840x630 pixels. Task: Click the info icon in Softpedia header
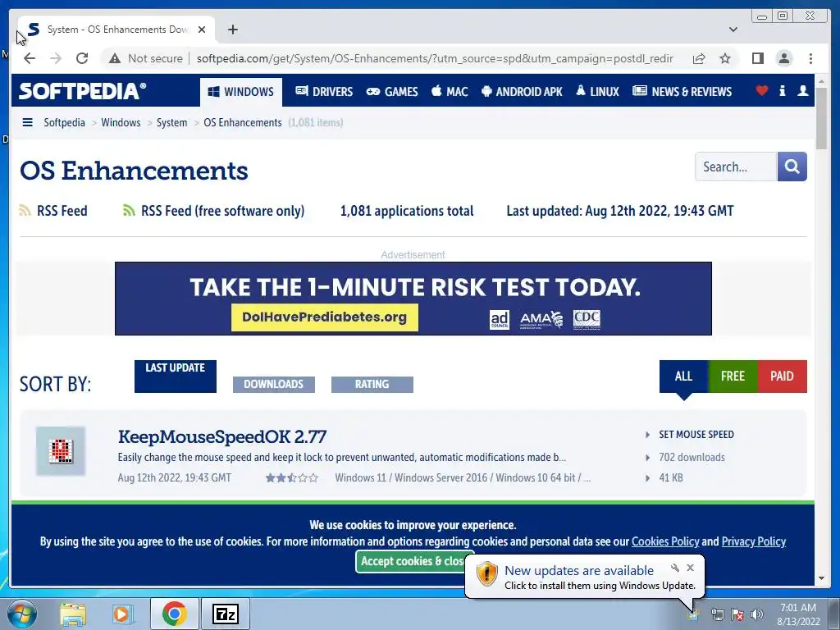(782, 90)
